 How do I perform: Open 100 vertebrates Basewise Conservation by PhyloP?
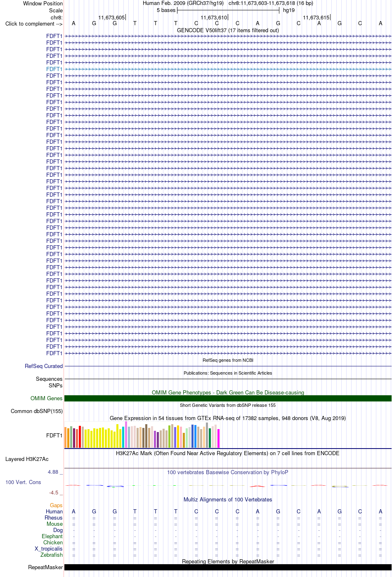[x=228, y=472]
